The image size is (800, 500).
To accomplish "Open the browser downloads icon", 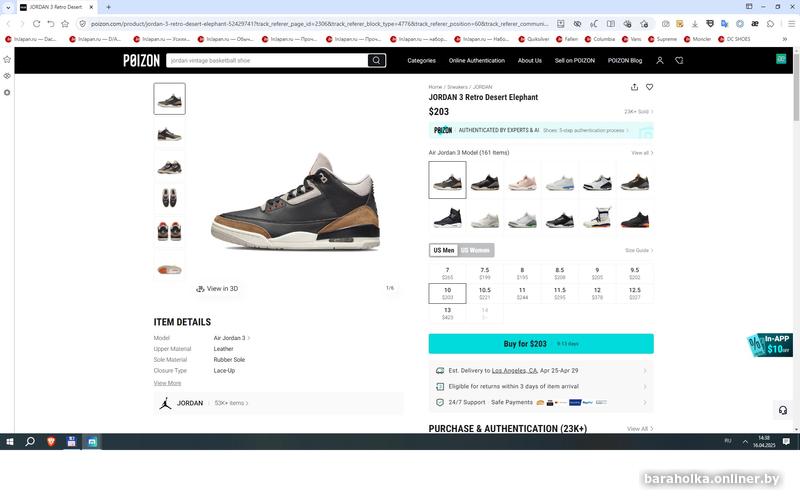I will coord(694,23).
